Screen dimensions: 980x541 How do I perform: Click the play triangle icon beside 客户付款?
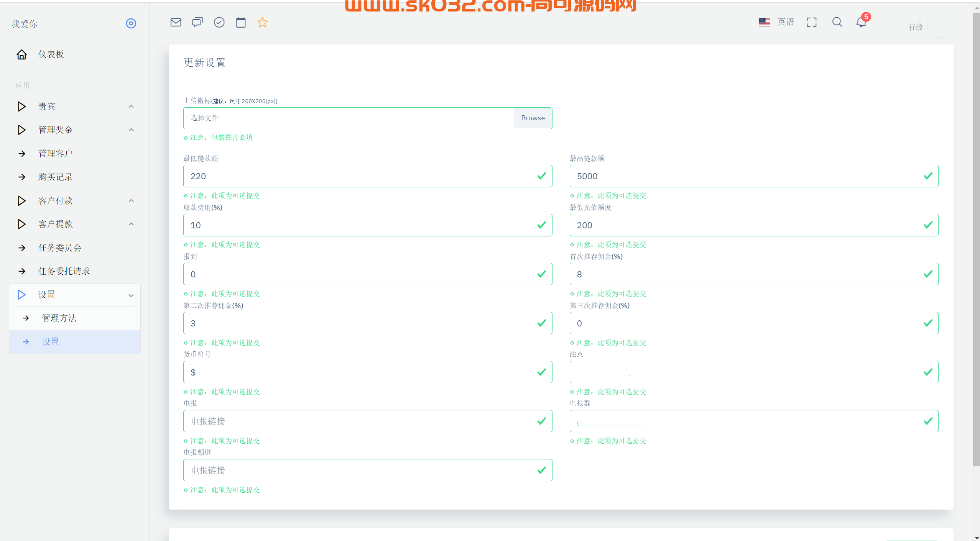22,201
